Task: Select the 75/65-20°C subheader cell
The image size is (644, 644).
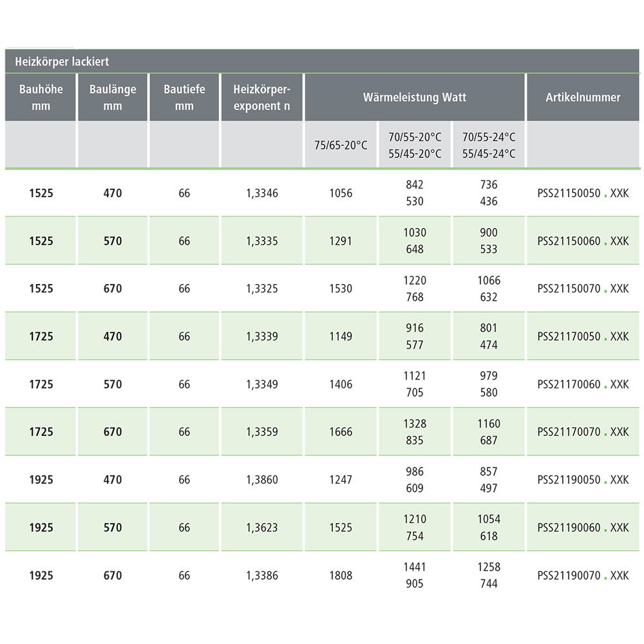Action: pyautogui.click(x=341, y=146)
